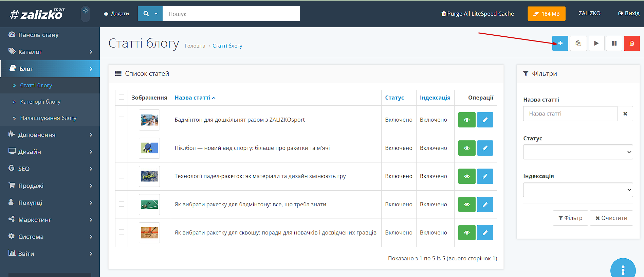This screenshot has height=277, width=644.
Task: Select checkbox for падел-ракеток article row
Action: [122, 176]
